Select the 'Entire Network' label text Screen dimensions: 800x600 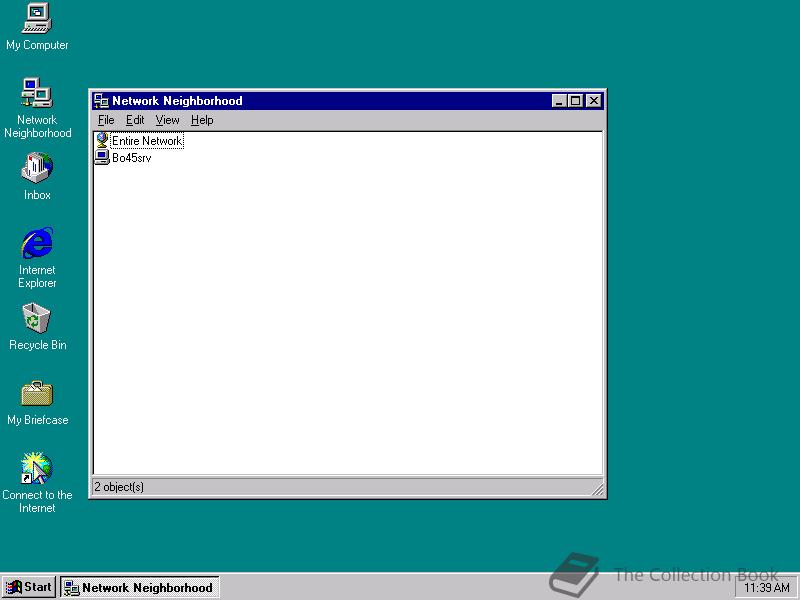pos(147,141)
